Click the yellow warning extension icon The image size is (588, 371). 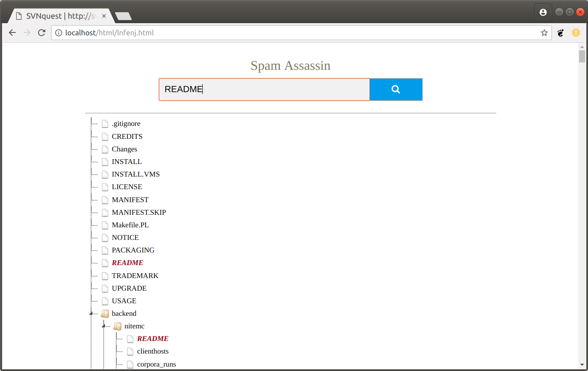pos(576,33)
